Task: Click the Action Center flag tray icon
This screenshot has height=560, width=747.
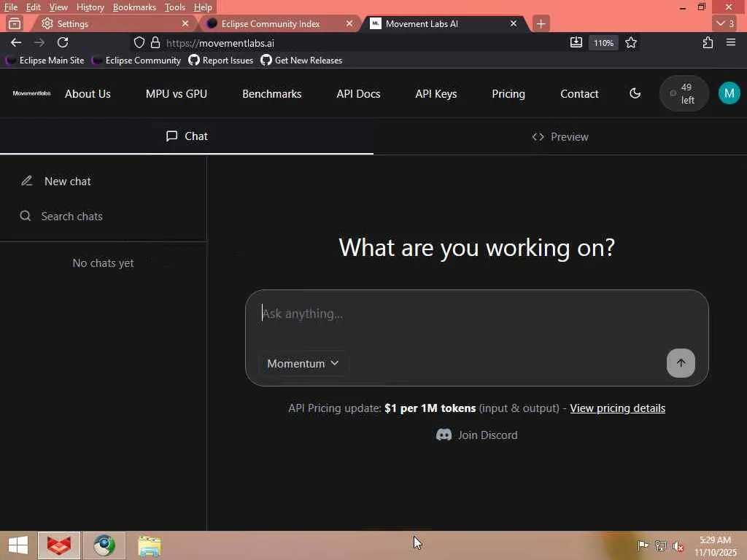Action: [643, 545]
